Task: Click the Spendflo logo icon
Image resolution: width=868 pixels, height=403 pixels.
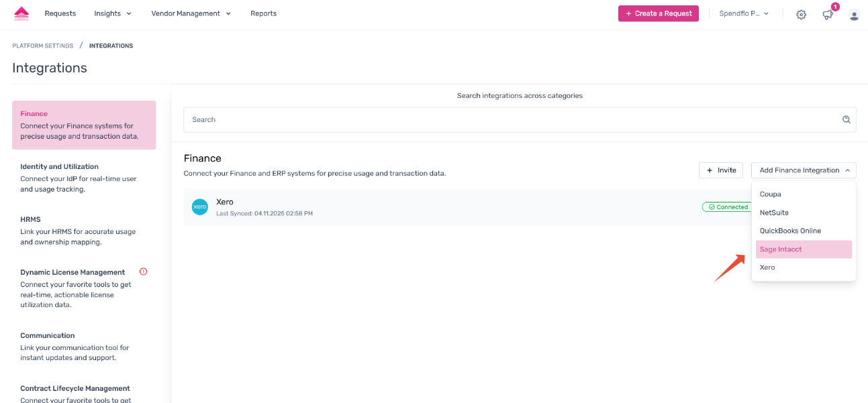Action: [x=21, y=13]
